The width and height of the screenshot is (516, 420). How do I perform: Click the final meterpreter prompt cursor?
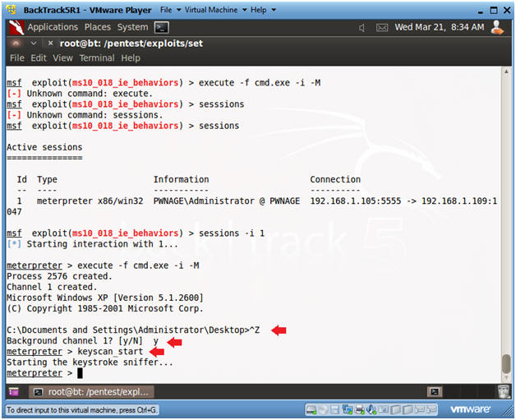click(x=80, y=373)
